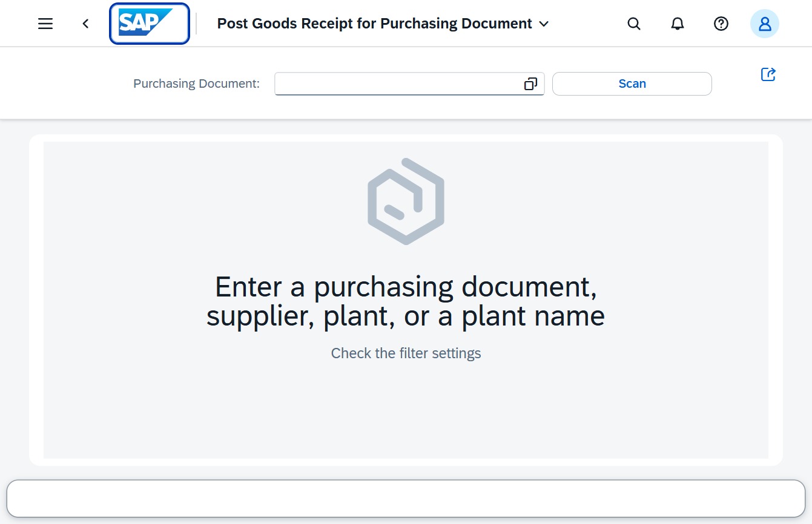
Task: Open the hamburger navigation menu
Action: pos(45,24)
